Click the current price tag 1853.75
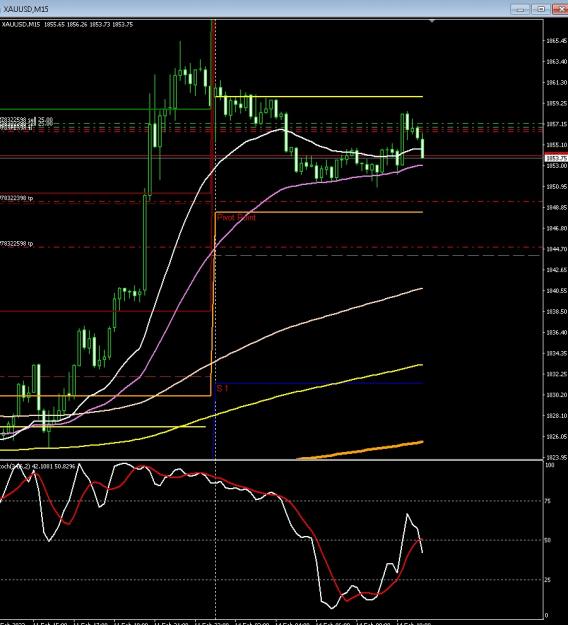This screenshot has height=625, width=568. pos(556,158)
